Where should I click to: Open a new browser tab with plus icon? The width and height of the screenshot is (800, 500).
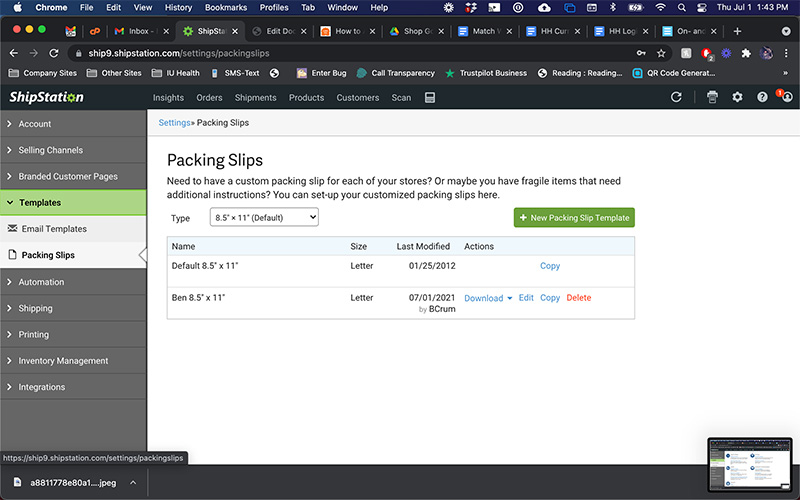[737, 31]
